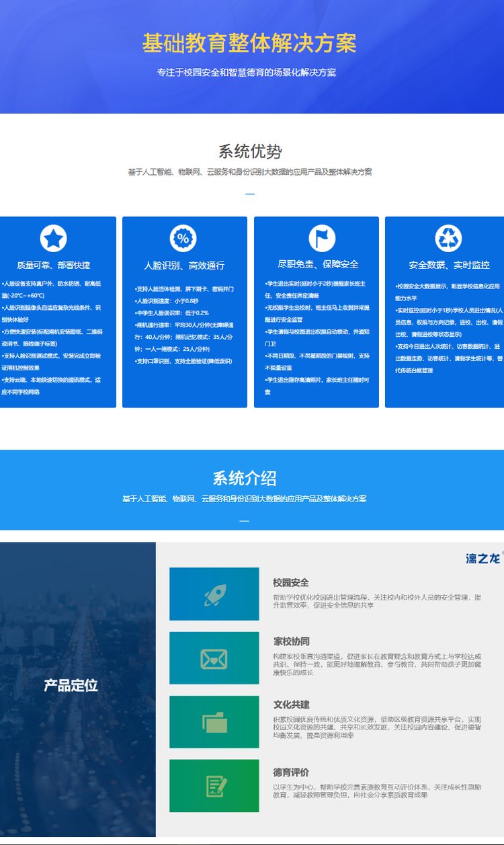Click the 质量可靠、部署快捷 card title
Image resolution: width=504 pixels, height=845 pixels.
click(x=54, y=265)
